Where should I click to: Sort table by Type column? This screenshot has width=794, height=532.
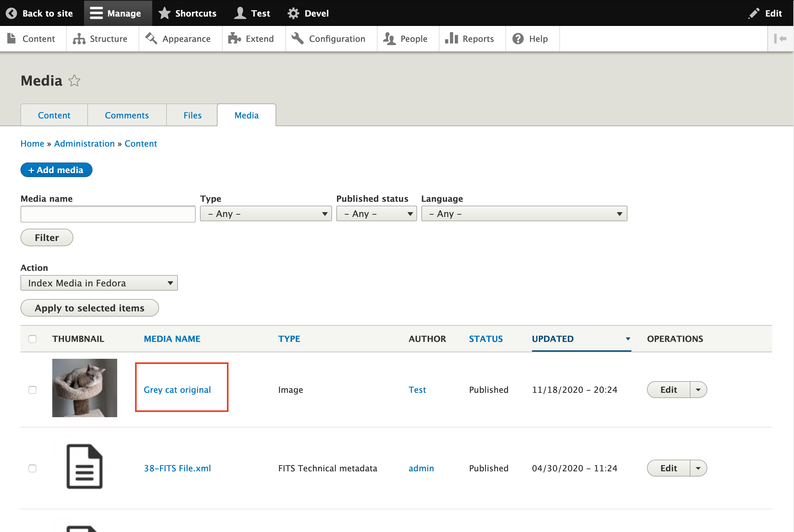tap(289, 339)
